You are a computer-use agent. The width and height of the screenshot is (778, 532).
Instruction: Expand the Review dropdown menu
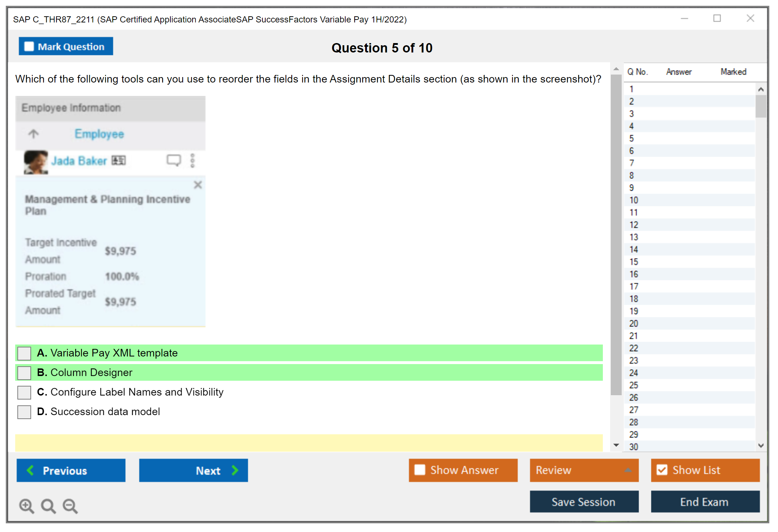pyautogui.click(x=628, y=470)
